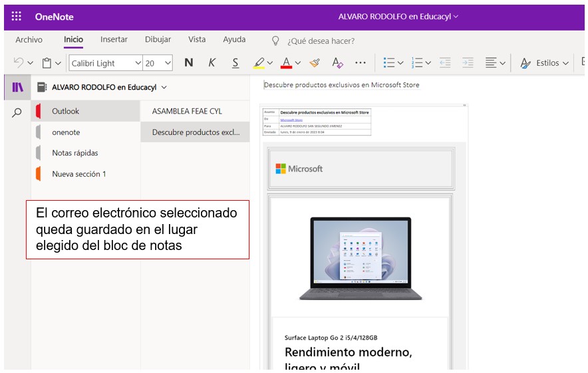Select the onenote section
Image resolution: width=588 pixels, height=373 pixels.
click(x=86, y=132)
